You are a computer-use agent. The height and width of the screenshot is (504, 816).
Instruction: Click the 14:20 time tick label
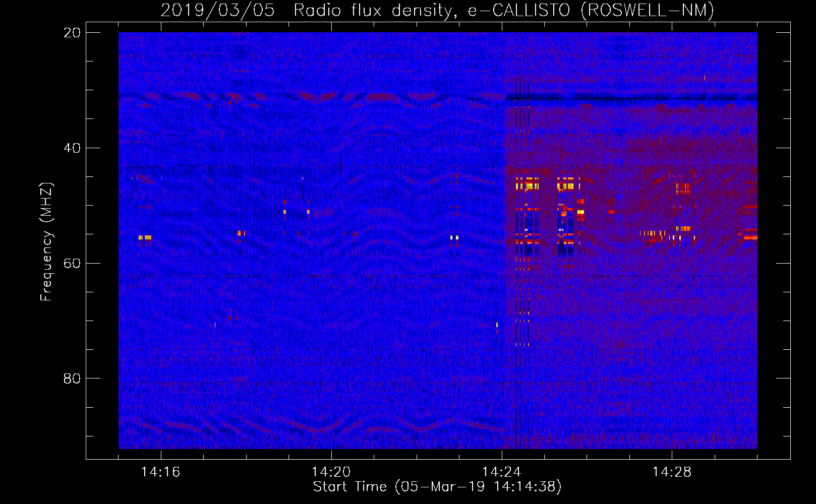coord(331,472)
